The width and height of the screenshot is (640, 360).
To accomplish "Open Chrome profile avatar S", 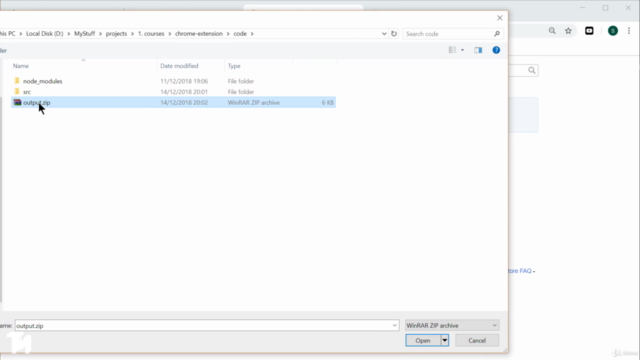I will tap(613, 31).
